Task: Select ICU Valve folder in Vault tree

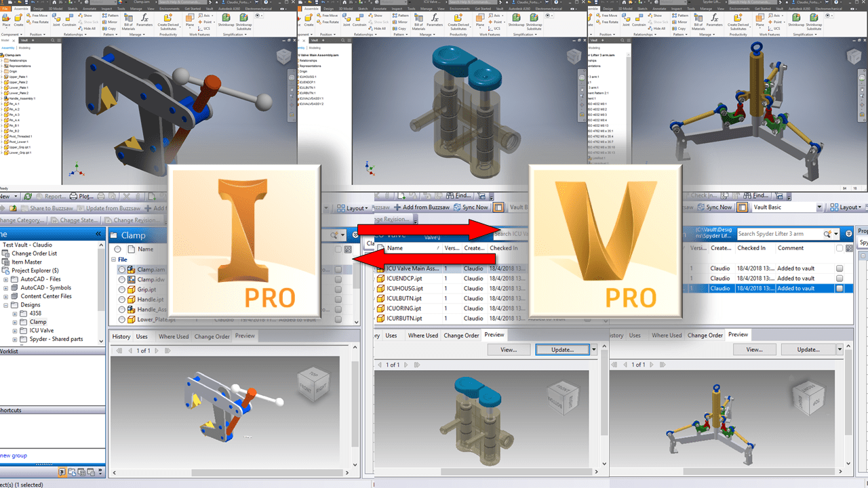Action: pyautogui.click(x=41, y=331)
